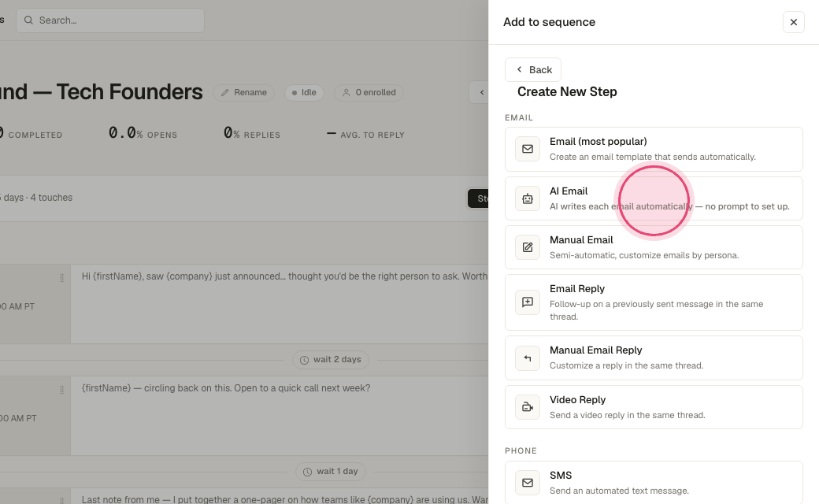Click the pencil-square icon for Manual Email

(528, 247)
